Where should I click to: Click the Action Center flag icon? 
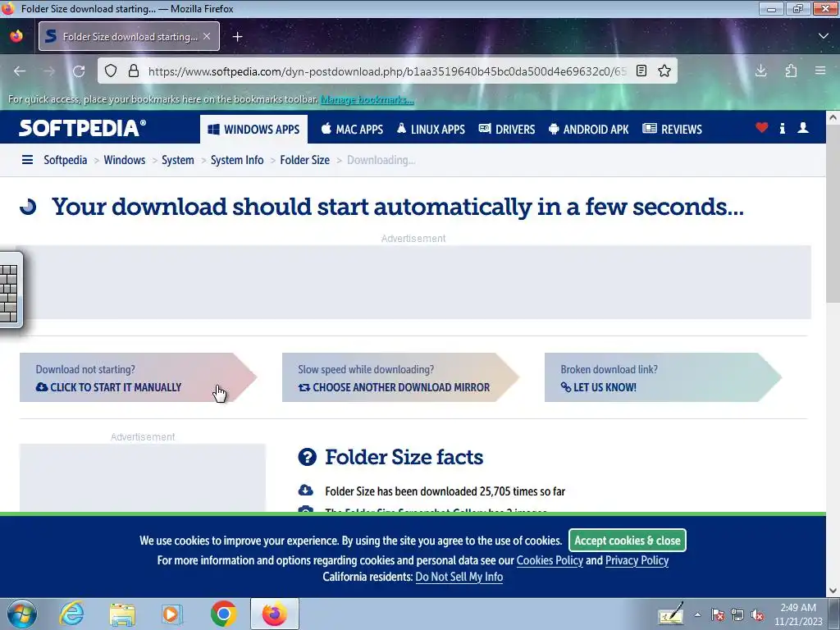click(718, 615)
